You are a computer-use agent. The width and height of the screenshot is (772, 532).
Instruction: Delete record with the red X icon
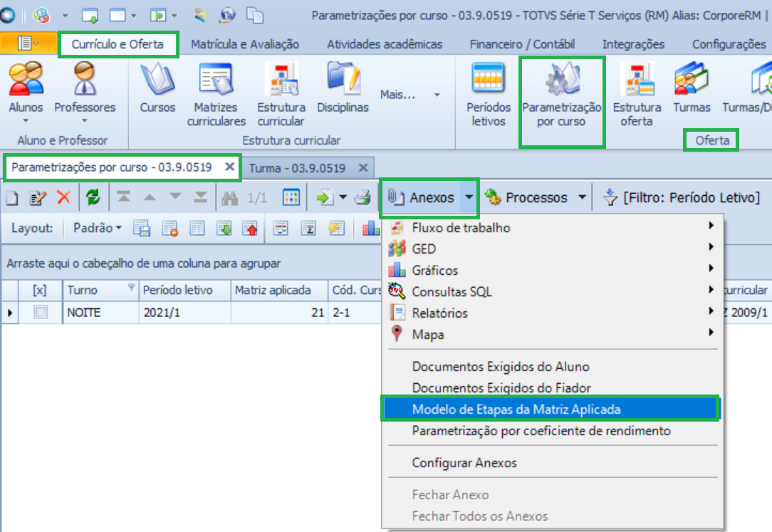63,198
